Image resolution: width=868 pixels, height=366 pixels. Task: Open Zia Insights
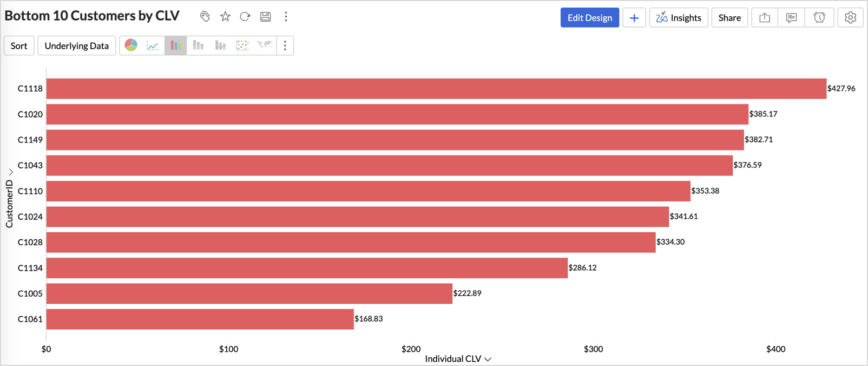(678, 17)
